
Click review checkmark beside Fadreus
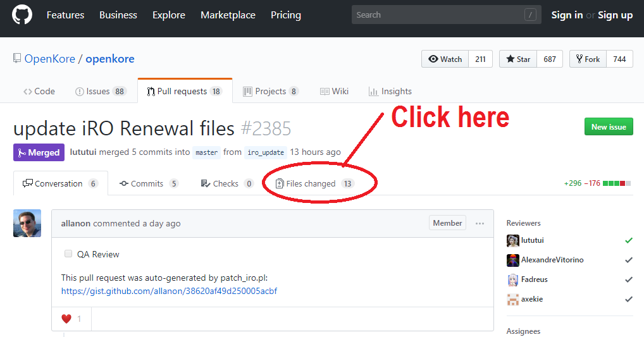click(x=629, y=279)
